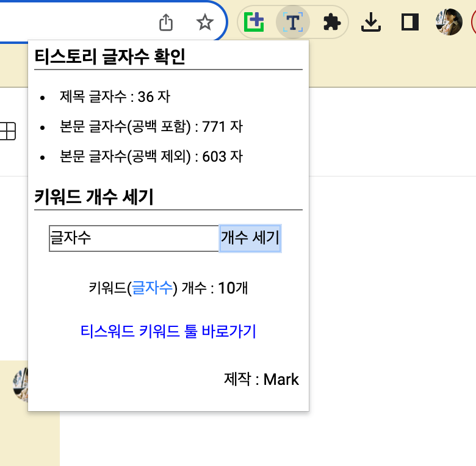Toggle the Tistory character count extension icon
Viewport: 476px width, 466px height.
[x=293, y=22]
